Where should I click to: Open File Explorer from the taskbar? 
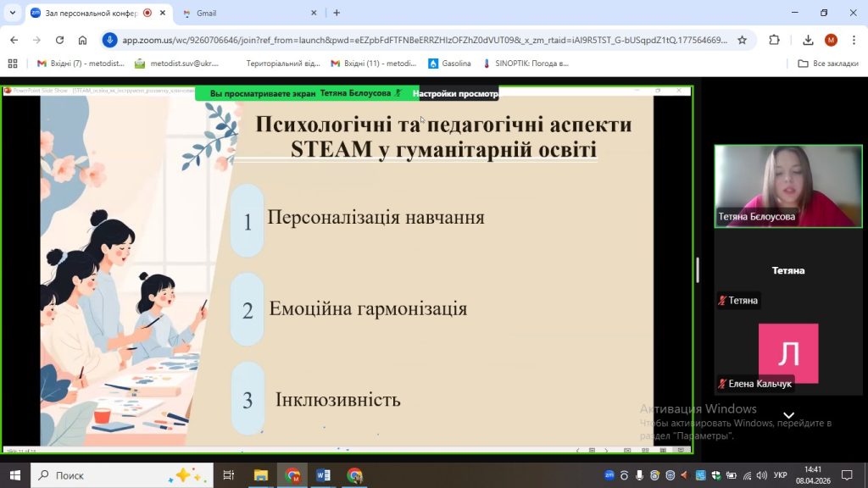tap(261, 475)
